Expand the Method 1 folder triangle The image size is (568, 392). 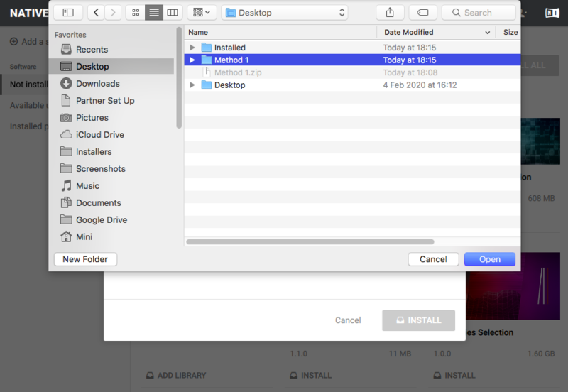(x=192, y=60)
